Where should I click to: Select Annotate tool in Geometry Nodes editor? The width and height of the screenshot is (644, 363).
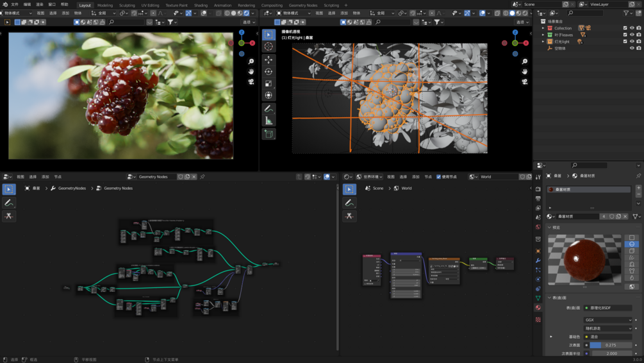pyautogui.click(x=8, y=203)
